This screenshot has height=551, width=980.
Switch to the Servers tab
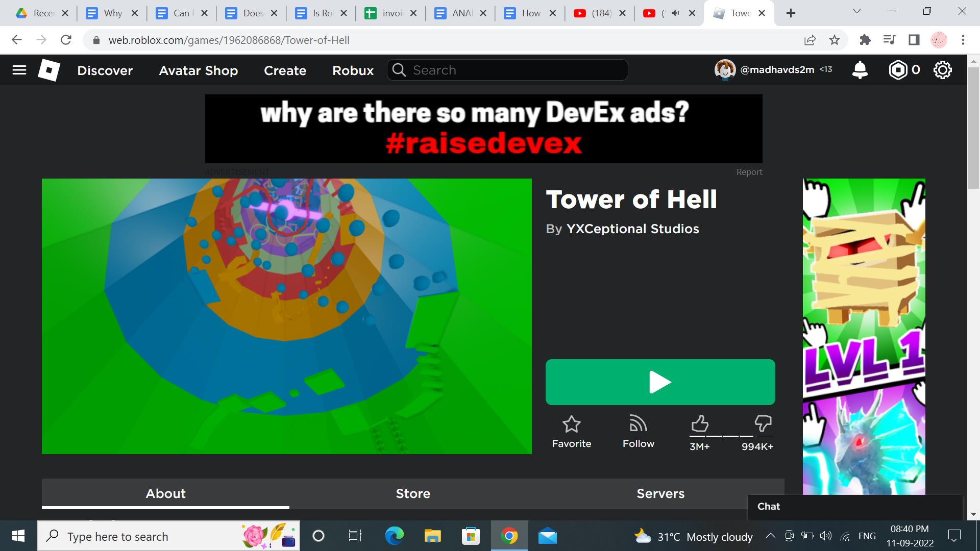tap(660, 493)
